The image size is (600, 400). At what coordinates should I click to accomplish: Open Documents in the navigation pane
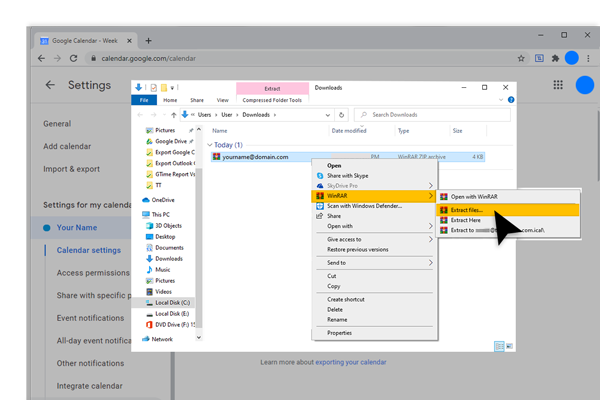click(165, 248)
